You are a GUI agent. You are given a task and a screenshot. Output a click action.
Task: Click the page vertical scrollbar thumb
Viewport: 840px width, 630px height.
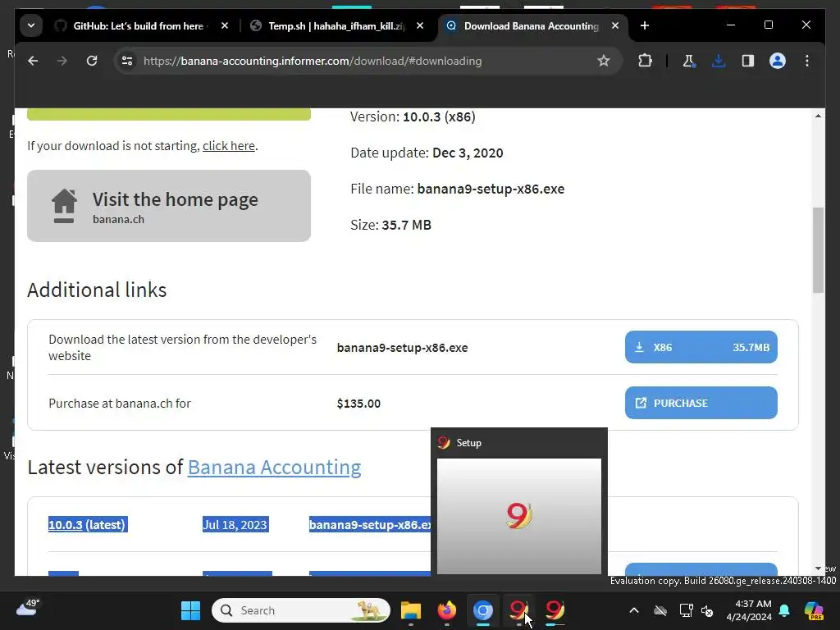tap(818, 250)
